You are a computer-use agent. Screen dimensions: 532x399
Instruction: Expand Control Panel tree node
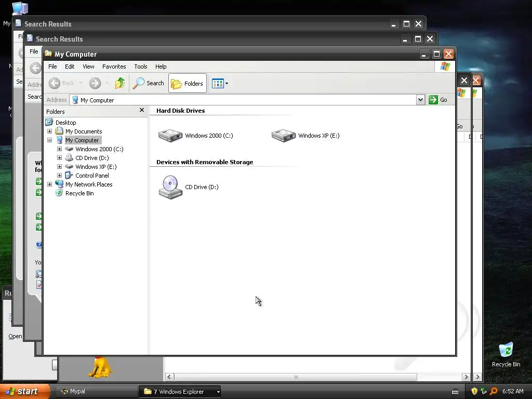coord(59,175)
